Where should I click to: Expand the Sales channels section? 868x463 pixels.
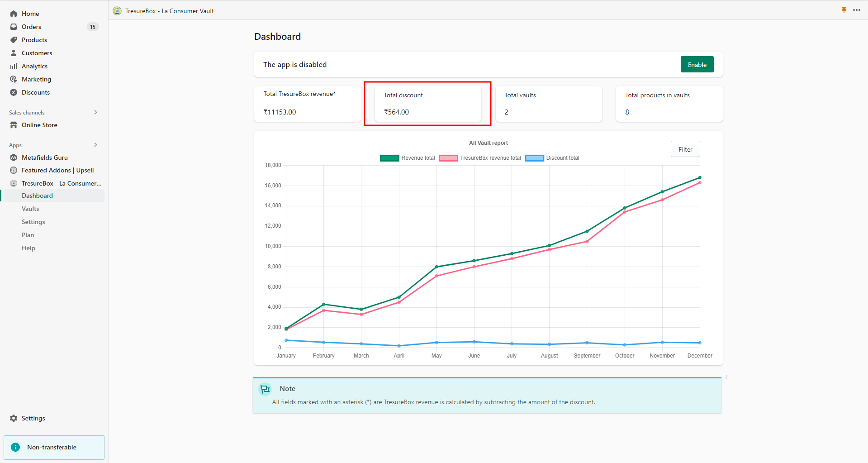pyautogui.click(x=95, y=112)
